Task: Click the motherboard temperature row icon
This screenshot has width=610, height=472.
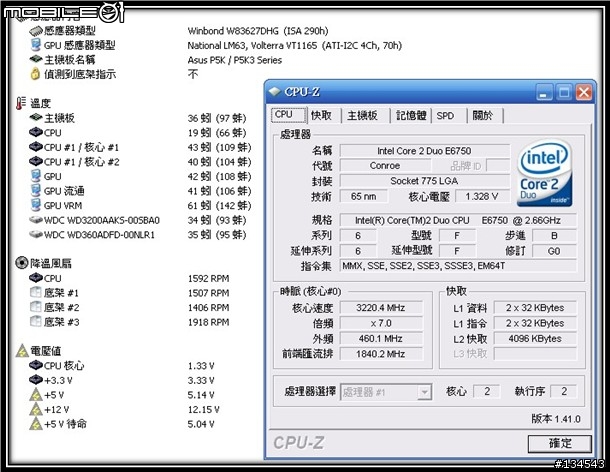Action: point(36,117)
